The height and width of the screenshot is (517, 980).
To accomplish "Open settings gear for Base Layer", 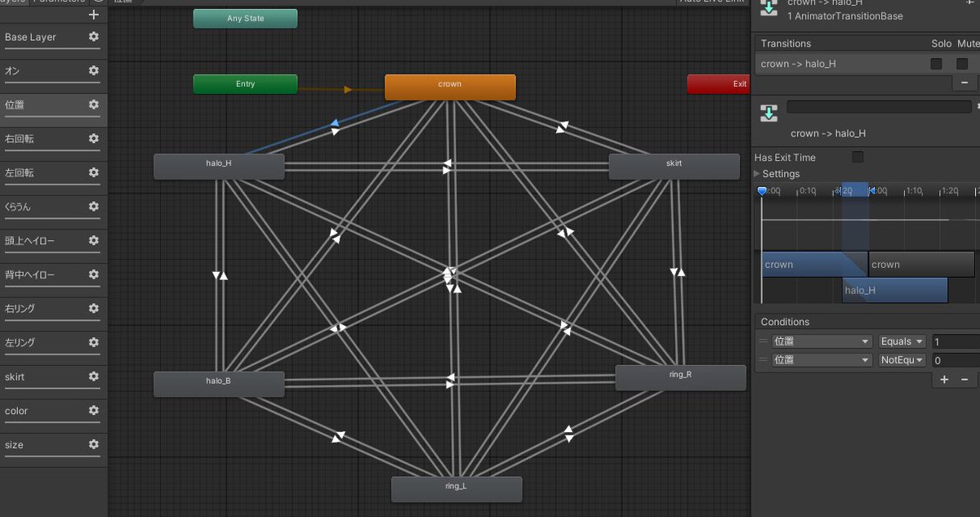I will (x=94, y=37).
